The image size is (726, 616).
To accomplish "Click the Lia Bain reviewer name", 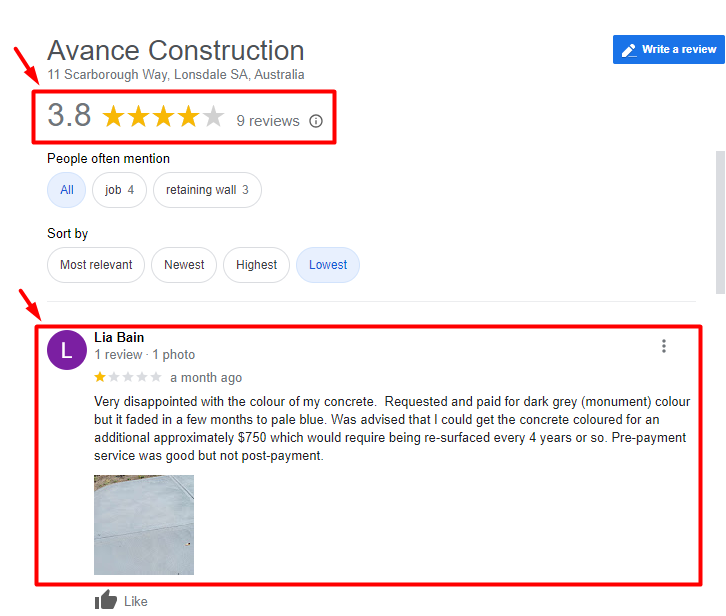I will [x=119, y=337].
